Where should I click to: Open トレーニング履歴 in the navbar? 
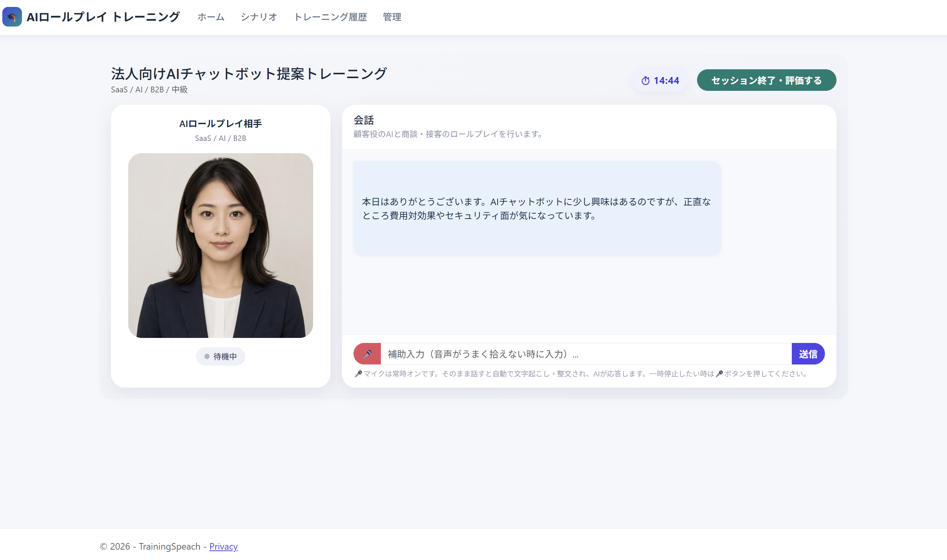pyautogui.click(x=330, y=17)
